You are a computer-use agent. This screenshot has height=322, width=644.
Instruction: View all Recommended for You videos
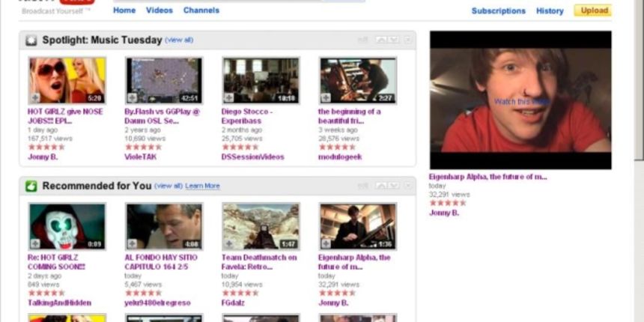click(x=168, y=186)
